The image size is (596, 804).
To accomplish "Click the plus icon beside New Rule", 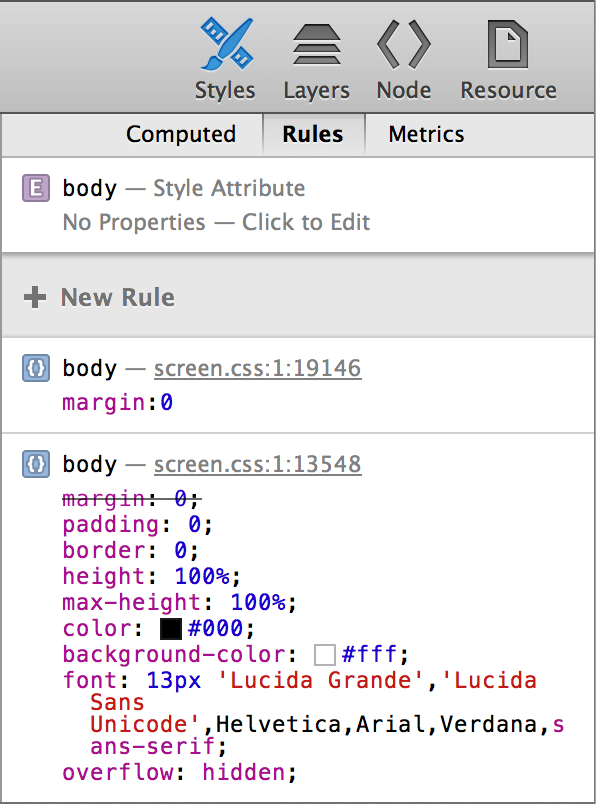I will (x=35, y=297).
